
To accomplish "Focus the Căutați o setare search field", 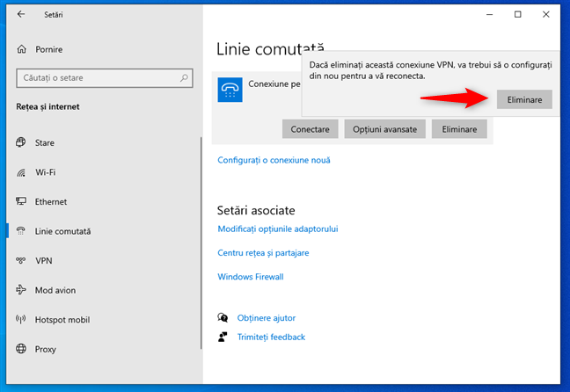I will click(x=97, y=78).
